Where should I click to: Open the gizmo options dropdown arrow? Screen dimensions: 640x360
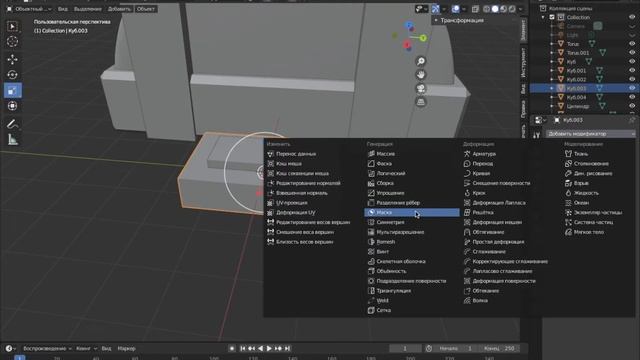click(x=444, y=9)
